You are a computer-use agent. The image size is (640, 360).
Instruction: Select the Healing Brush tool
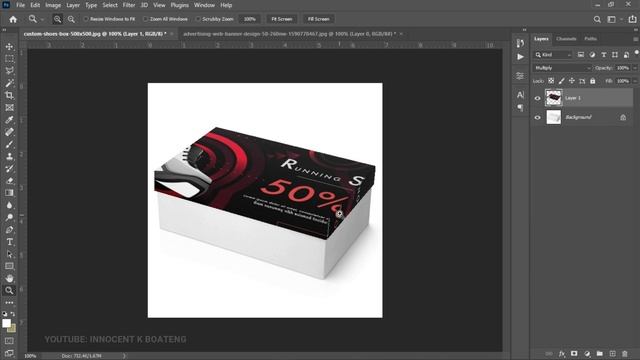tap(9, 132)
